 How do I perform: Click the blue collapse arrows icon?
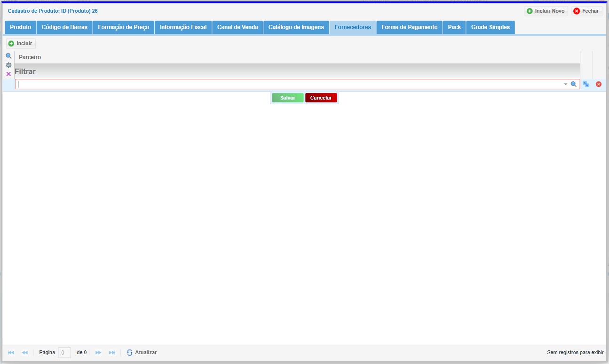[x=586, y=84]
